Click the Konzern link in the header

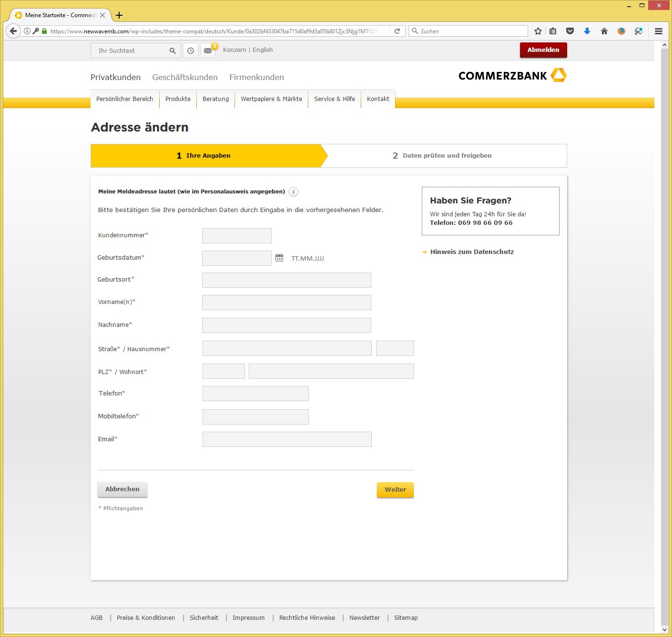coord(234,50)
